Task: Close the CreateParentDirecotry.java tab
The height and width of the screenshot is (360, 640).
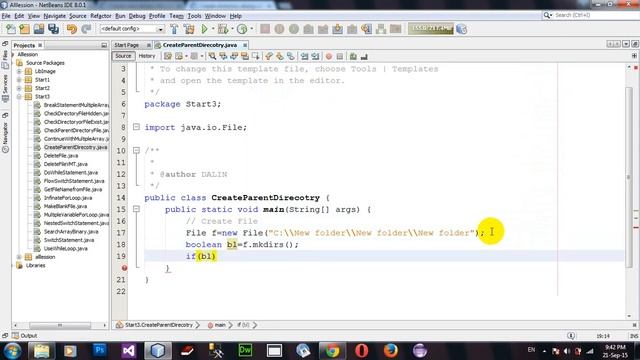Action: [245, 45]
